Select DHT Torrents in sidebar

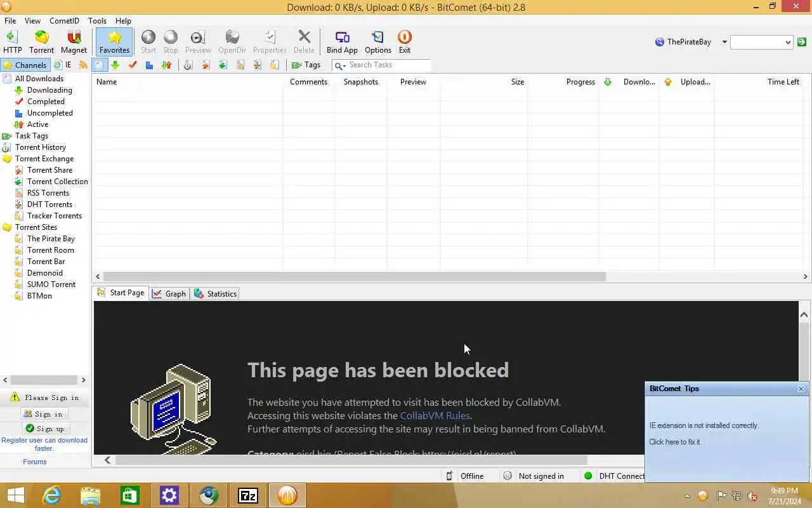pos(49,204)
